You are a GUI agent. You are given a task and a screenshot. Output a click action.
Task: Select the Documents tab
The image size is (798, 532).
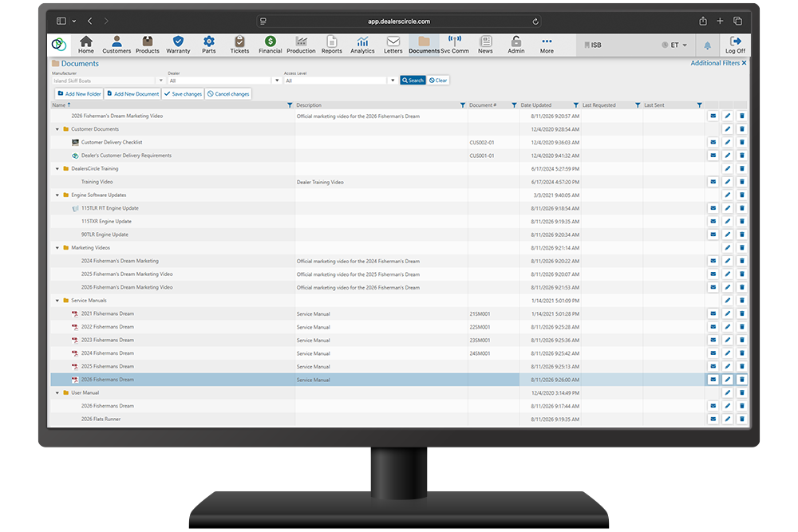(x=424, y=45)
